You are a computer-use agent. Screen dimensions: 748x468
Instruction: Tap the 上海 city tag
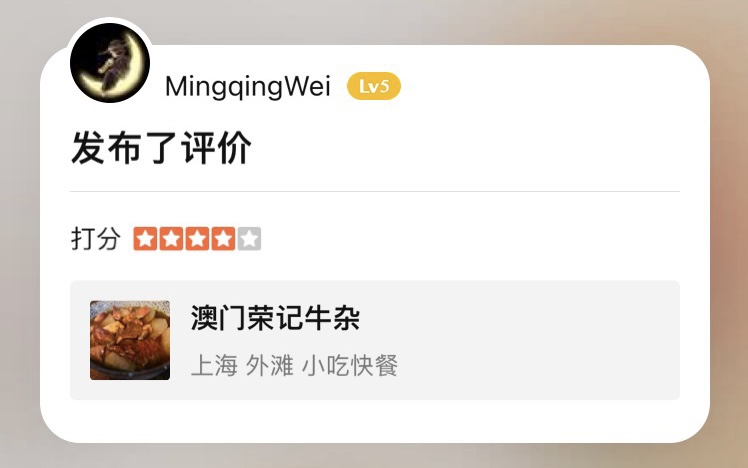214,366
